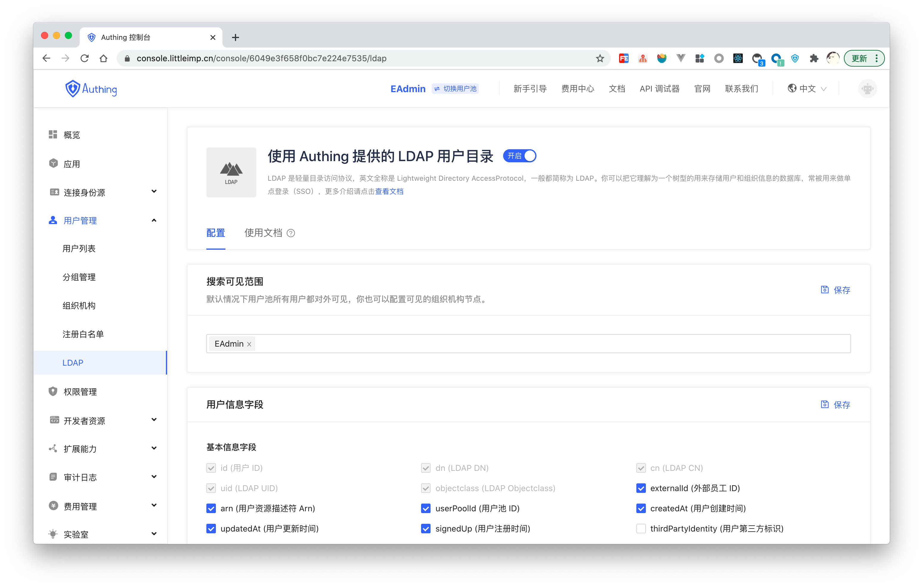Toggle the LDAP 开启 switch off
The height and width of the screenshot is (588, 923).
tap(519, 156)
